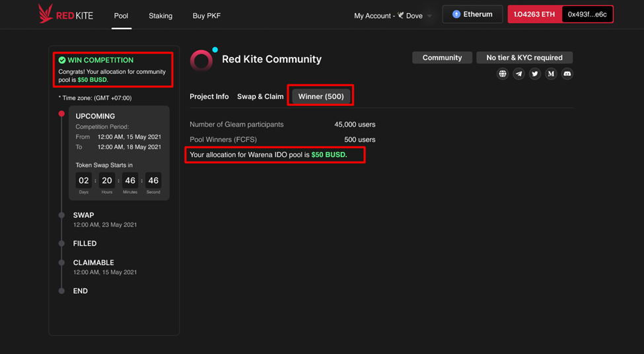The height and width of the screenshot is (354, 644).
Task: Switch to the Swap & Claim tab
Action: tap(260, 96)
